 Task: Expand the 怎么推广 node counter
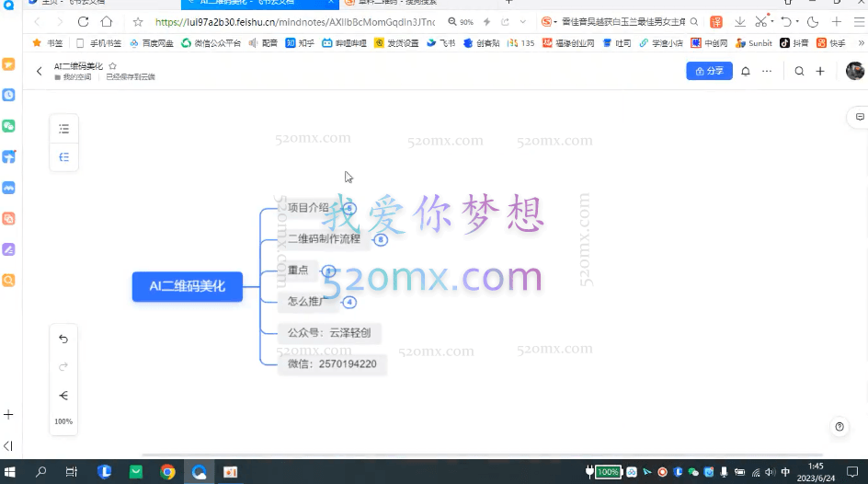[x=349, y=303]
